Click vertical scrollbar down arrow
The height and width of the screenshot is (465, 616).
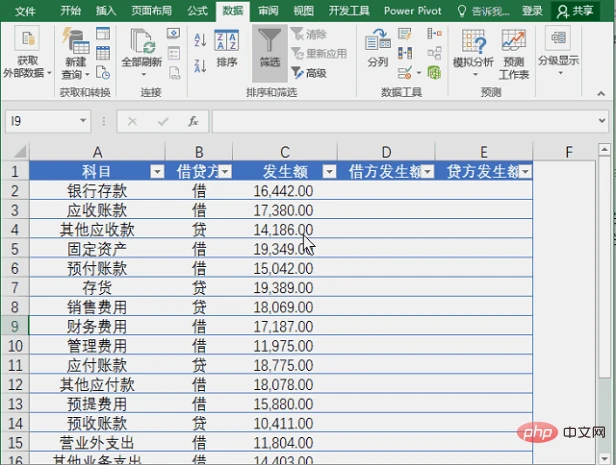point(604,458)
